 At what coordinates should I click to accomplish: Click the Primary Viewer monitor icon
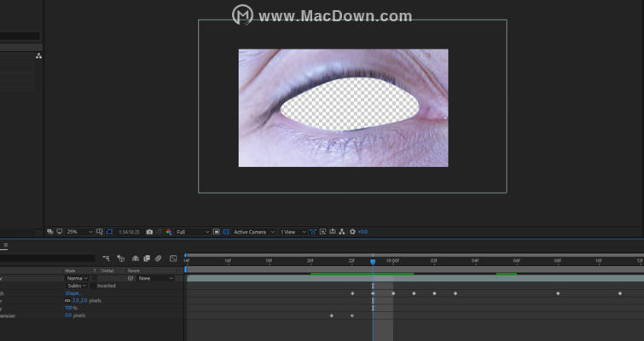tap(60, 232)
